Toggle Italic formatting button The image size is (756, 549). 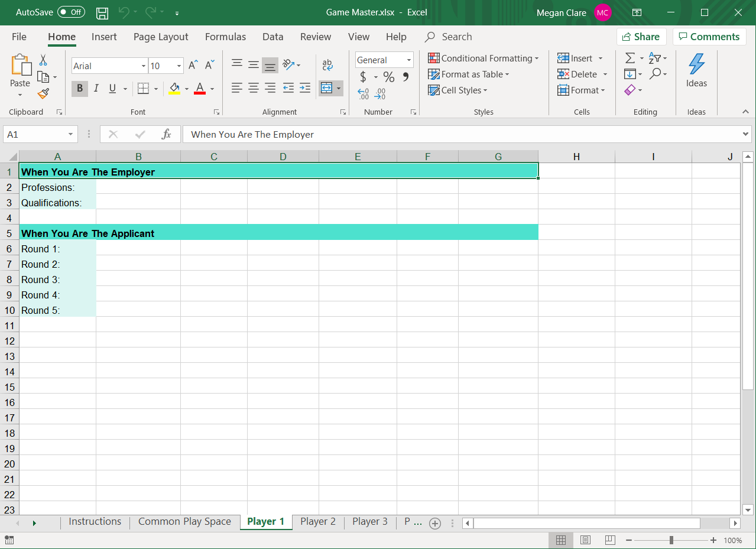96,89
